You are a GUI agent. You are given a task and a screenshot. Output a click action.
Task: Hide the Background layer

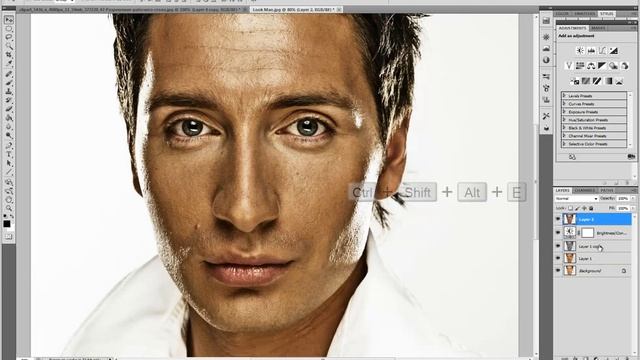click(x=558, y=270)
